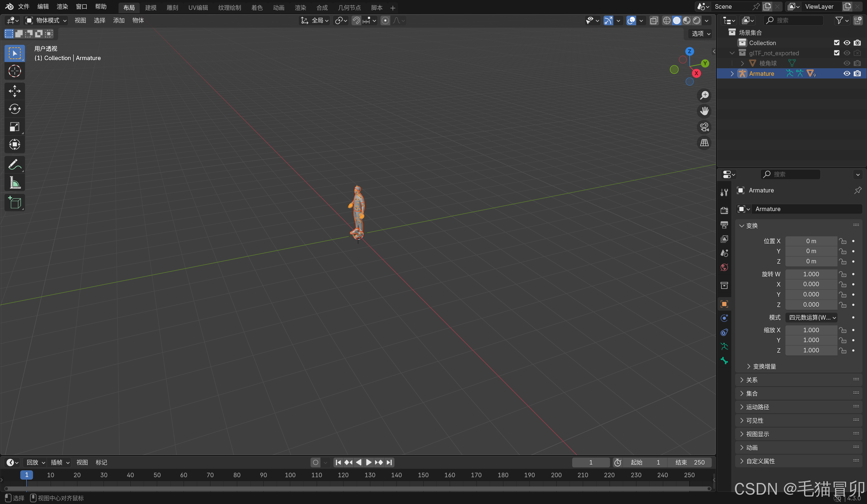Switch to the 建模 workspace tab
This screenshot has height=504, width=867.
[151, 7]
